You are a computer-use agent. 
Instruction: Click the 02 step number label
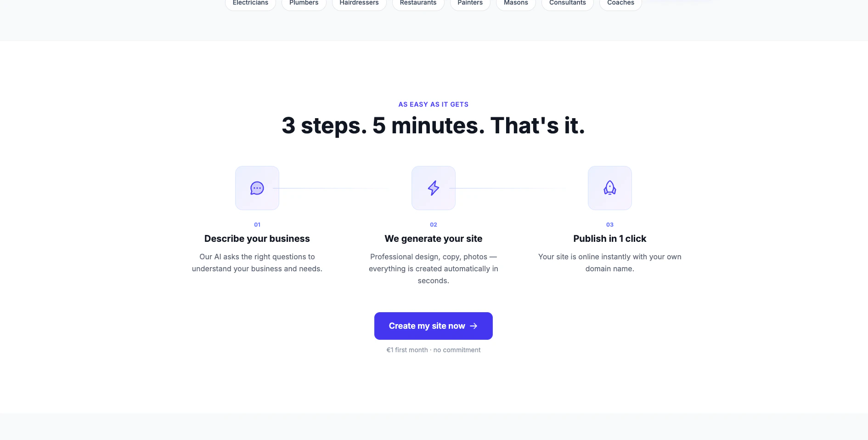(x=434, y=225)
